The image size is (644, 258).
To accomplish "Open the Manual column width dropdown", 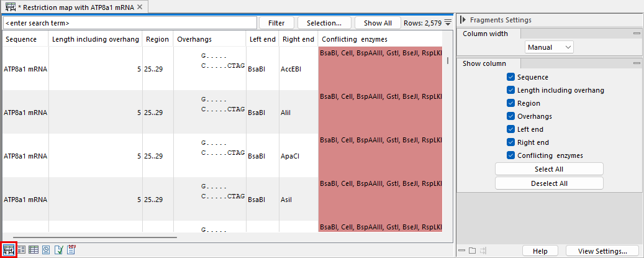I will [x=549, y=47].
